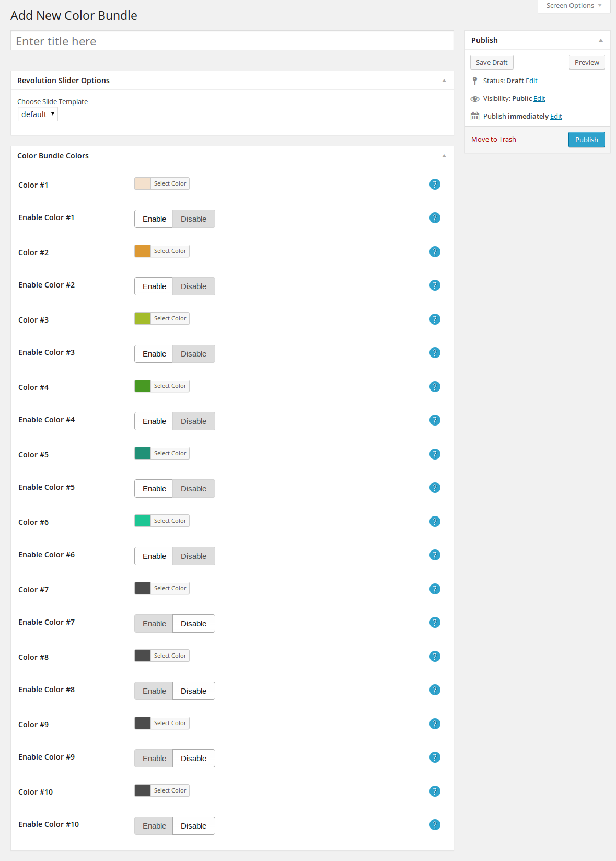
Task: Activate Color #10 with Enable
Action: tap(154, 826)
